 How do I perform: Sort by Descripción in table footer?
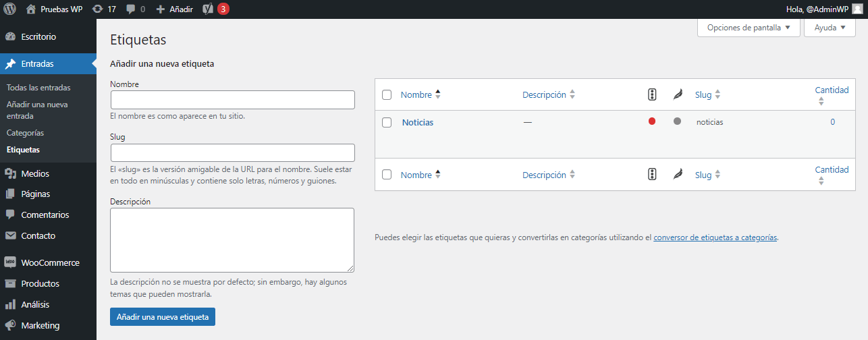[549, 175]
